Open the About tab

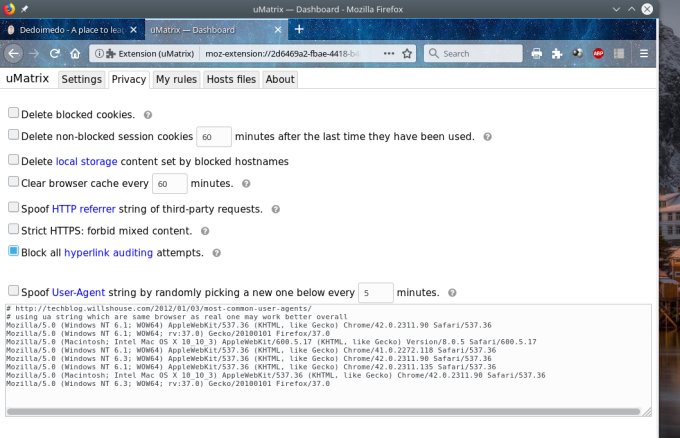tap(280, 79)
